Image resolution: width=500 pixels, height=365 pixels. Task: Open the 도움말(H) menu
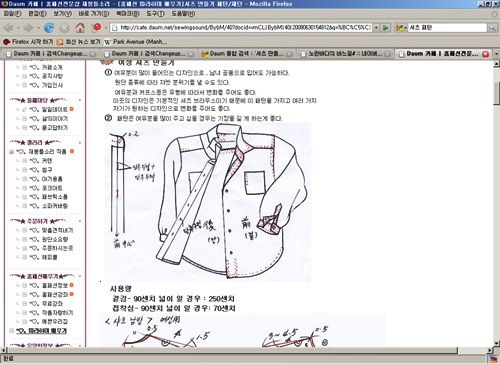click(x=183, y=14)
